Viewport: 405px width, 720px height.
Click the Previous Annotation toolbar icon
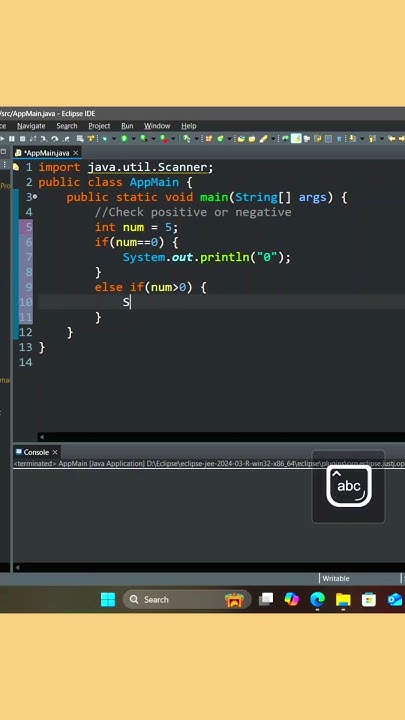point(372,138)
